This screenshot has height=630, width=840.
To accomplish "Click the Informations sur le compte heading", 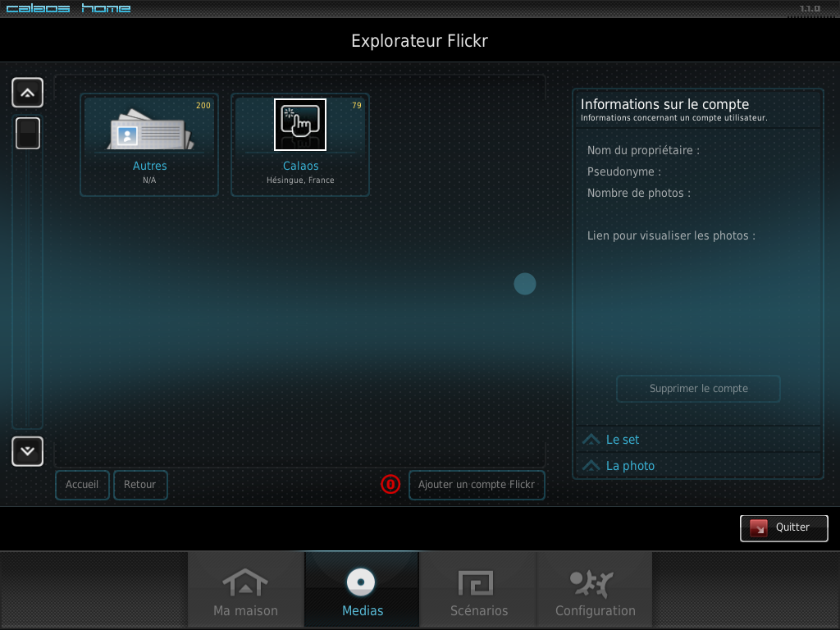I will (x=664, y=104).
